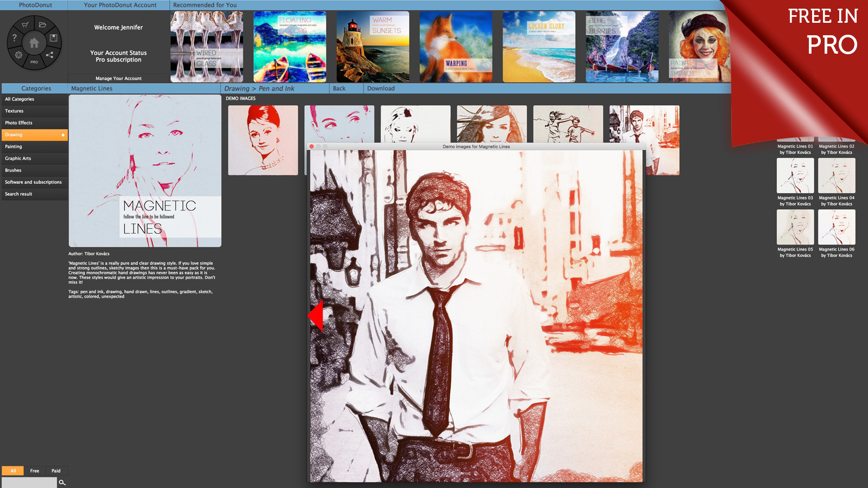
Task: Go home using the center house icon
Action: (34, 43)
